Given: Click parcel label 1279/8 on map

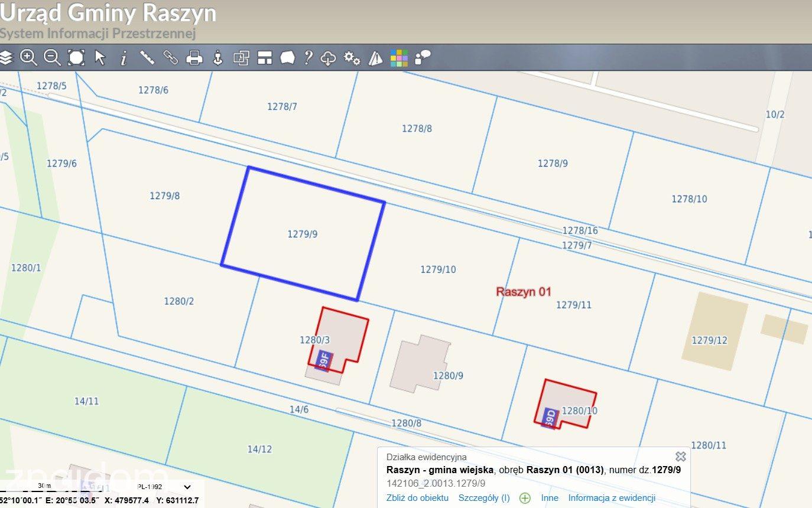Looking at the screenshot, I should [x=164, y=196].
